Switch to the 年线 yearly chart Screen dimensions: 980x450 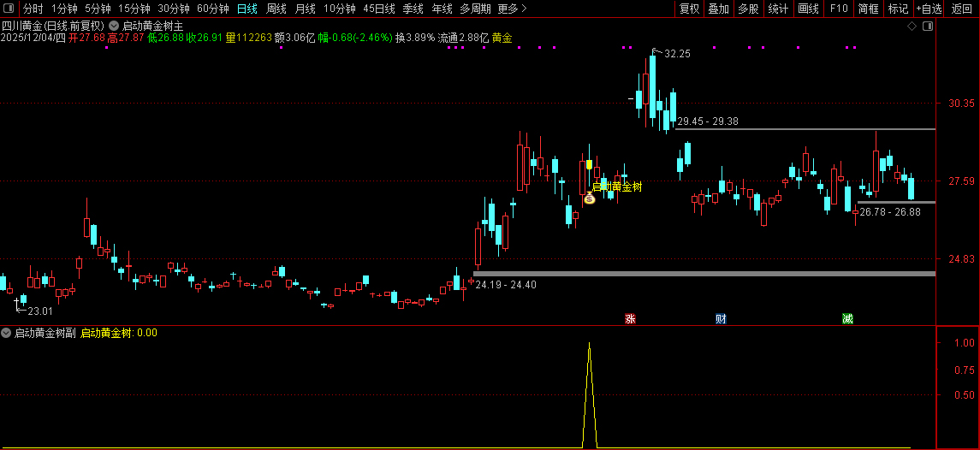click(x=442, y=9)
